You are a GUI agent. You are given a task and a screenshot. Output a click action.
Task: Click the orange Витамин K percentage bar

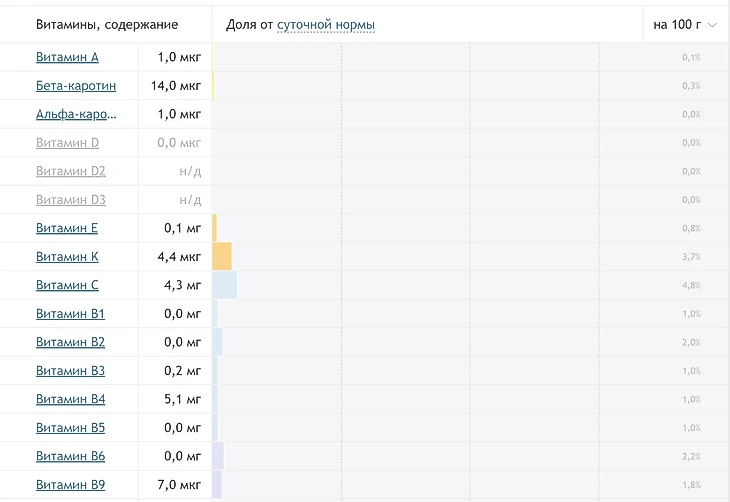click(x=222, y=257)
